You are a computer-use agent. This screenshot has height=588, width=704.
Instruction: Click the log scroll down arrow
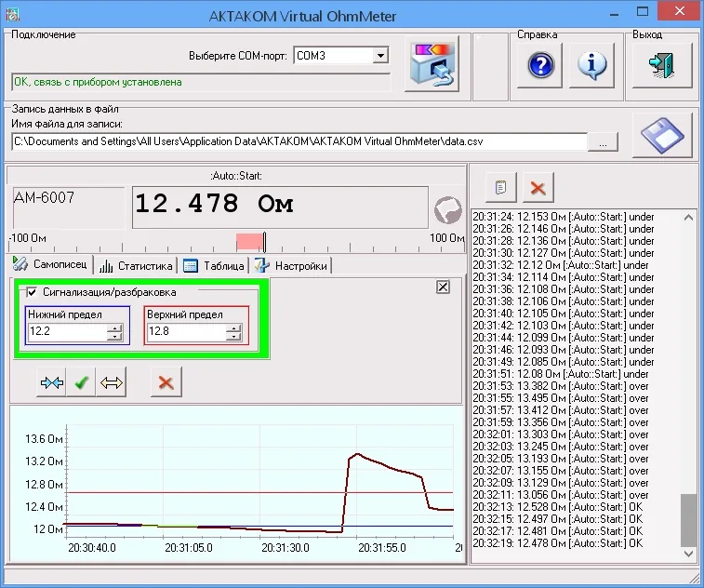pos(688,554)
